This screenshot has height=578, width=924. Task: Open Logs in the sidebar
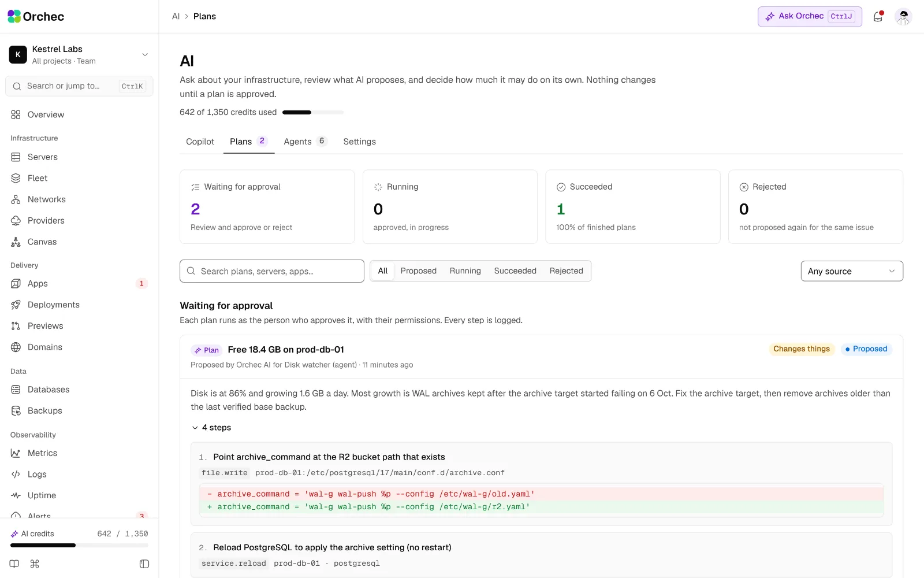(x=79, y=474)
